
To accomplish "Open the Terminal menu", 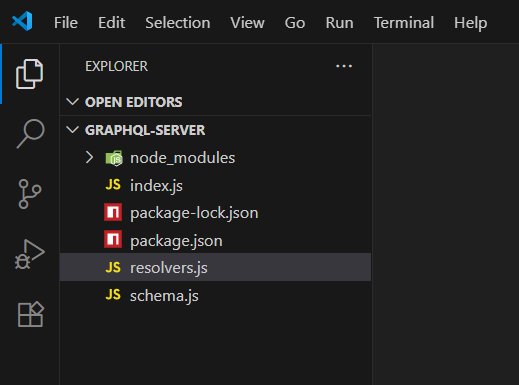I will (x=404, y=23).
